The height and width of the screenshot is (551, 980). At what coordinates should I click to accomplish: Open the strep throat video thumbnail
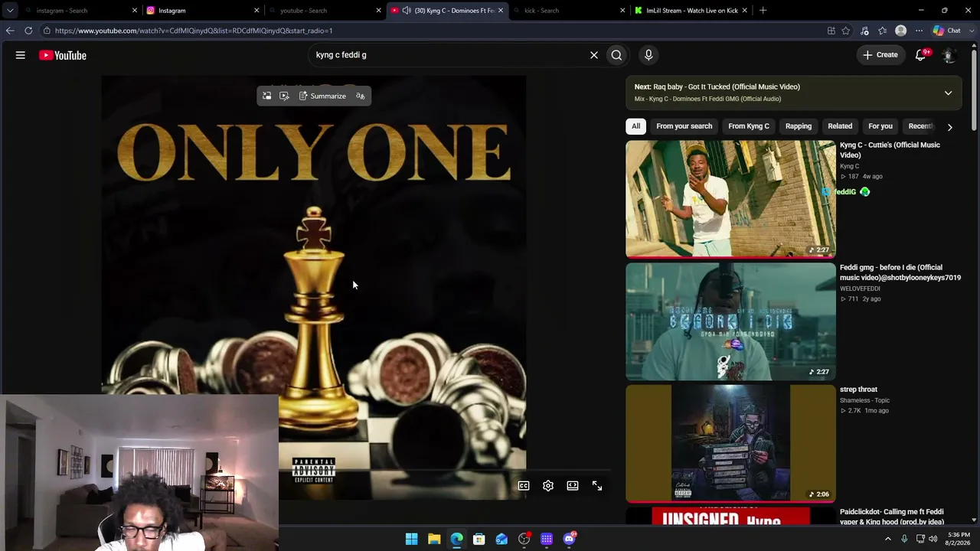(730, 444)
